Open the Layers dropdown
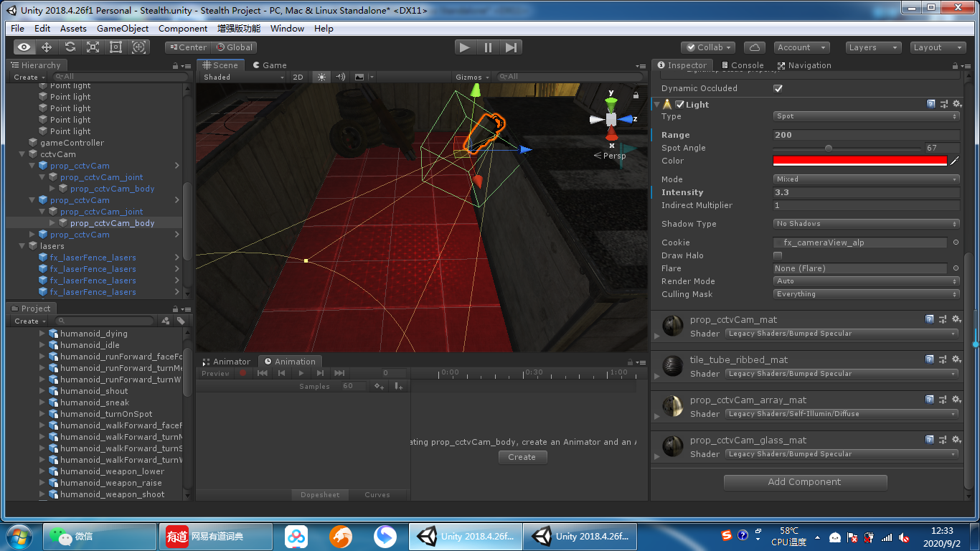Image resolution: width=980 pixels, height=551 pixels. [872, 47]
